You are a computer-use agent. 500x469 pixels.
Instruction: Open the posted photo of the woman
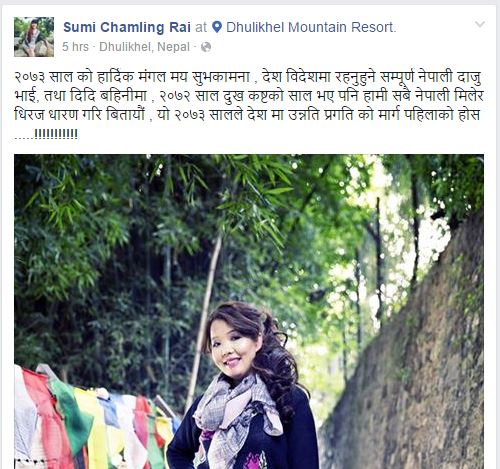tap(249, 311)
